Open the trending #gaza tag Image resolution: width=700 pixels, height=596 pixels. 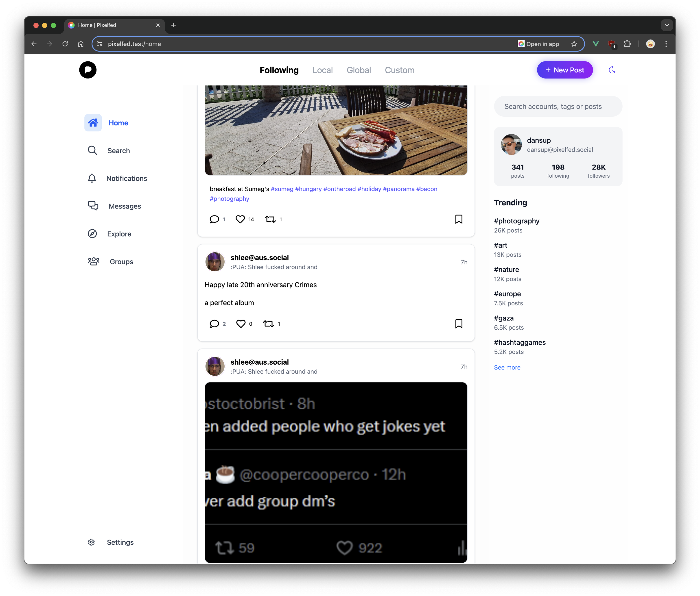click(503, 318)
